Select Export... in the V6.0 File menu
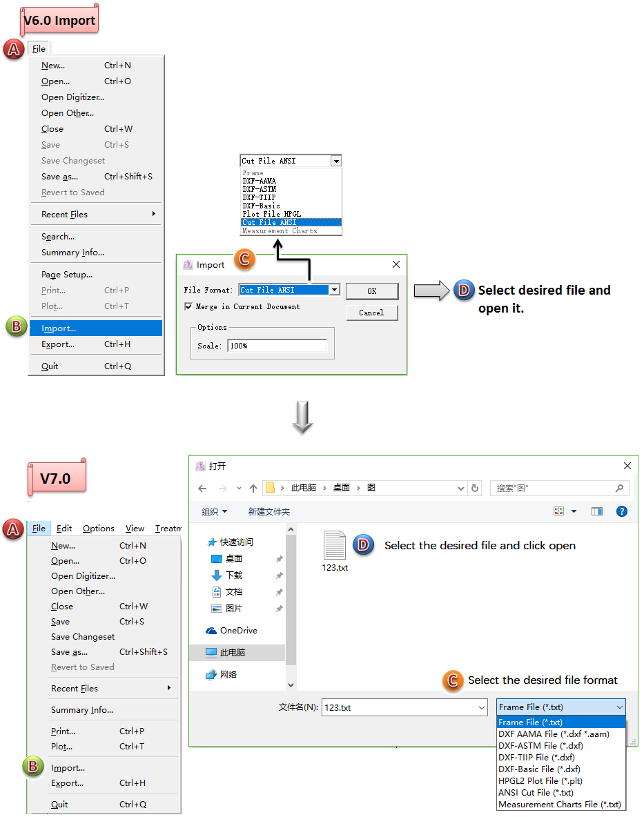 pos(58,344)
